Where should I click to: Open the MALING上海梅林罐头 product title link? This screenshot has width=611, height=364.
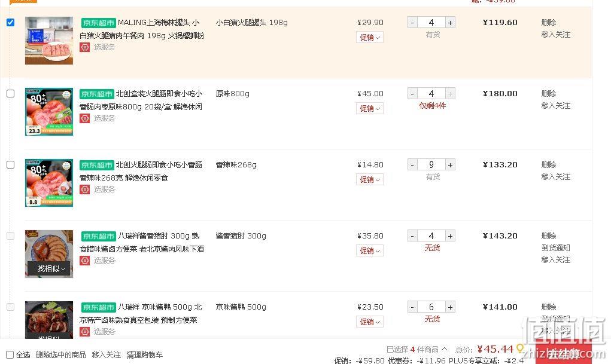(x=142, y=29)
